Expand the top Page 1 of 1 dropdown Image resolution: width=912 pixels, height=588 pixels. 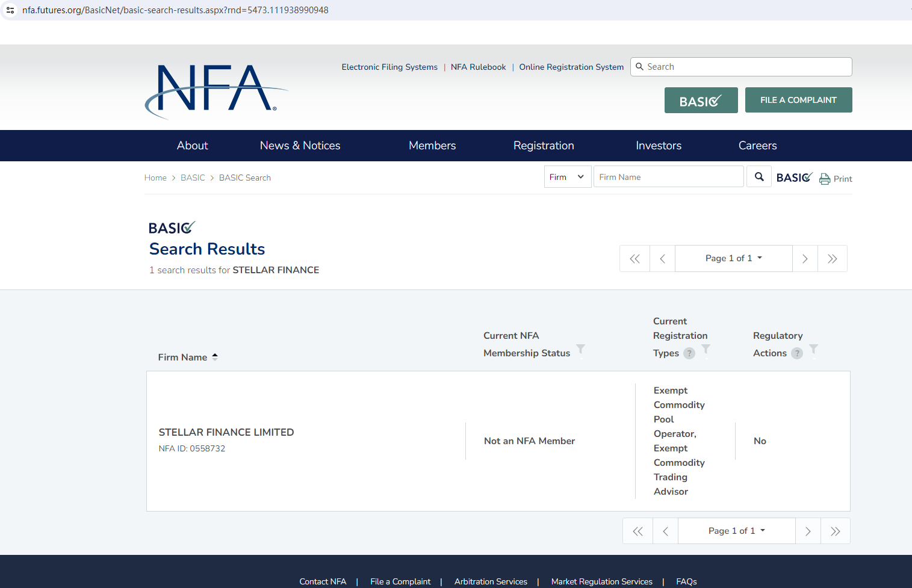click(733, 259)
